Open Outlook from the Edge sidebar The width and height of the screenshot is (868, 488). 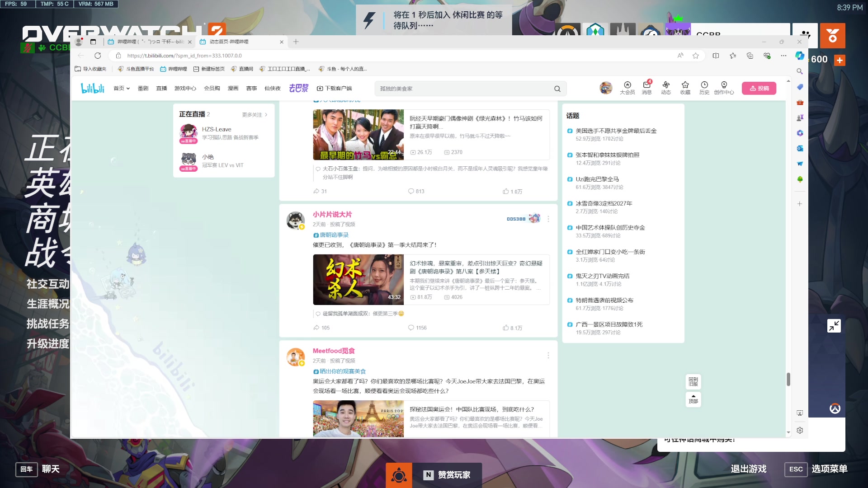[x=800, y=148]
